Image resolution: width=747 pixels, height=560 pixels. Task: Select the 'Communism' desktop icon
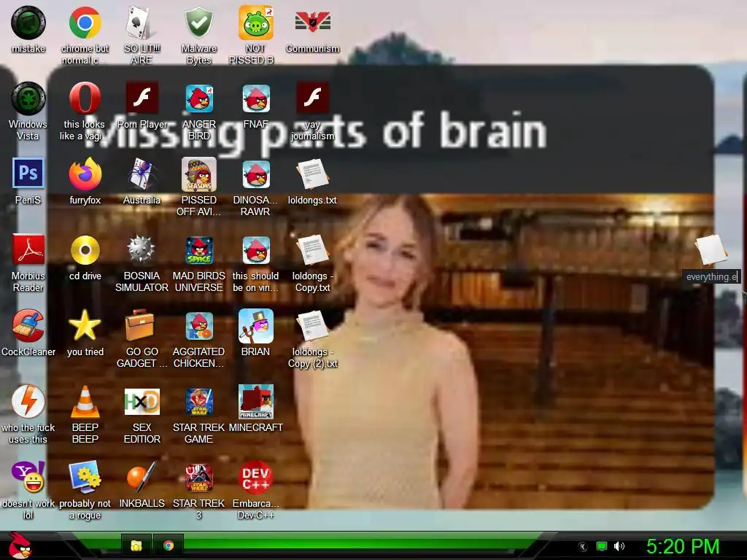(x=312, y=22)
